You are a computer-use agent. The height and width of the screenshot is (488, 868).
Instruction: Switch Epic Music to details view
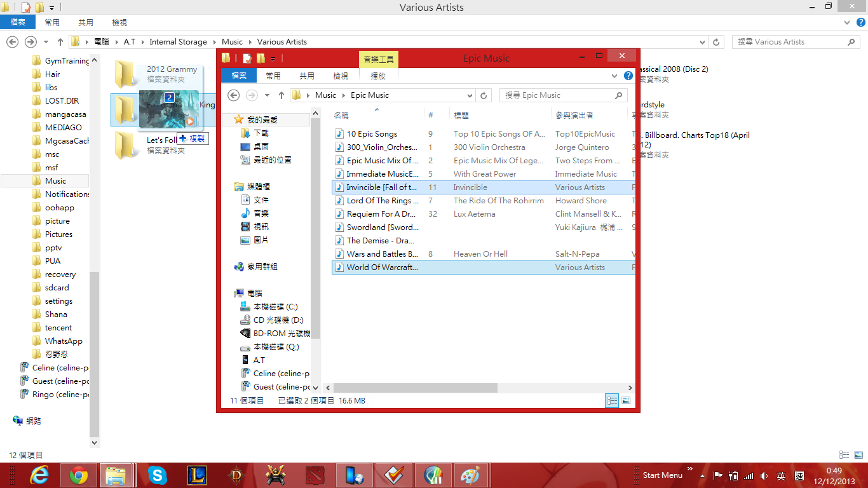click(x=612, y=400)
